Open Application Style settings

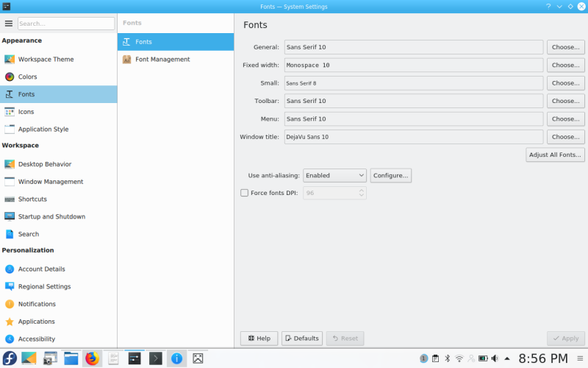tap(59, 130)
